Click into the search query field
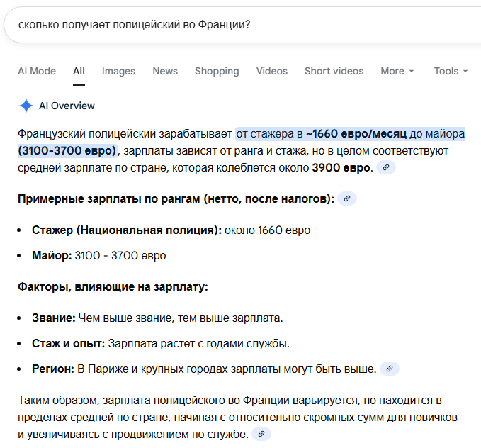Screen dimensions: 481x448 pos(213,24)
